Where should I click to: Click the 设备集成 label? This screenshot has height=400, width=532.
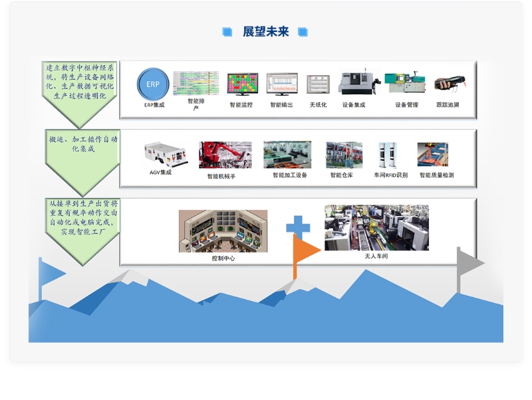[x=354, y=105]
